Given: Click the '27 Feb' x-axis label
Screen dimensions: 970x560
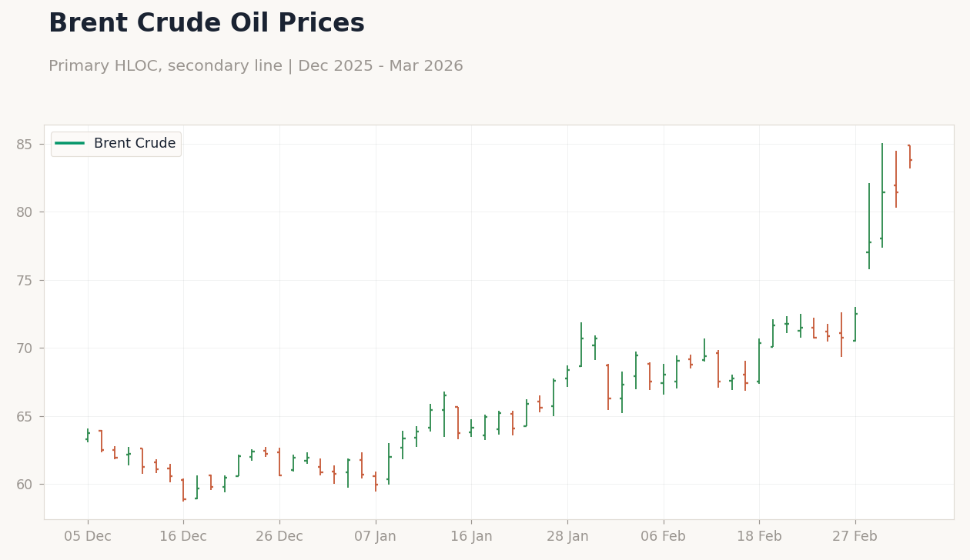Looking at the screenshot, I should 855,537.
